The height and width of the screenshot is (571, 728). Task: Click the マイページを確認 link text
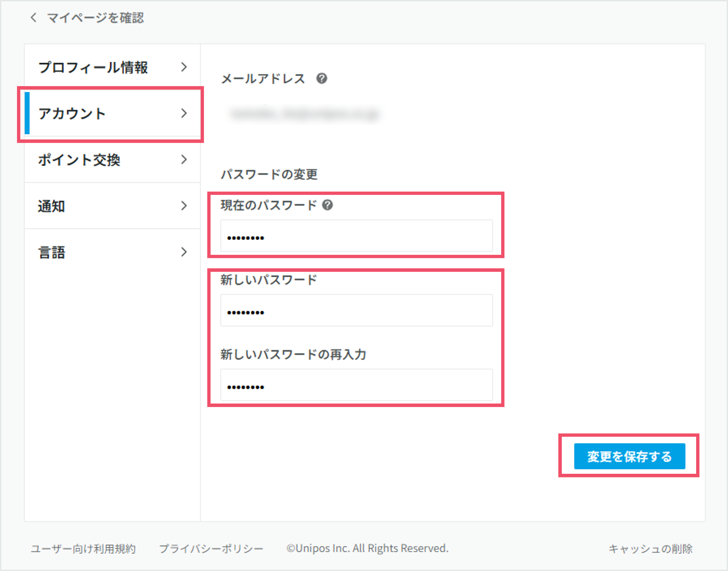coord(95,18)
